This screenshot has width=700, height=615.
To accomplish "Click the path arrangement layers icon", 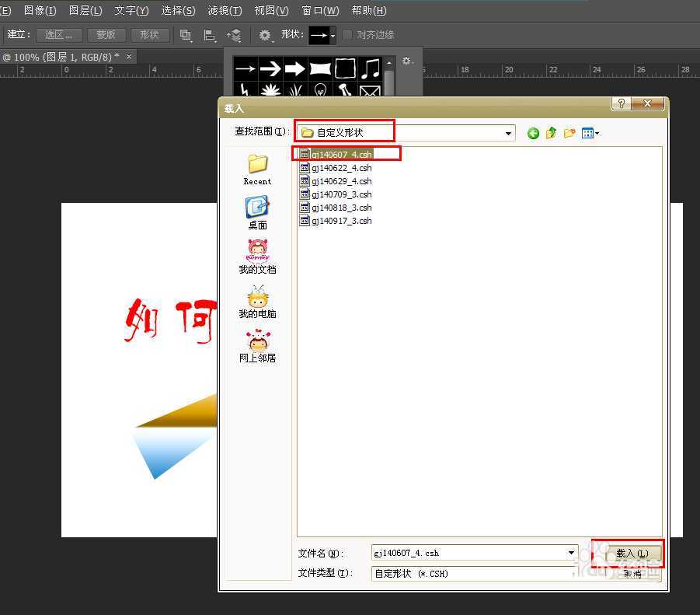I will [234, 35].
